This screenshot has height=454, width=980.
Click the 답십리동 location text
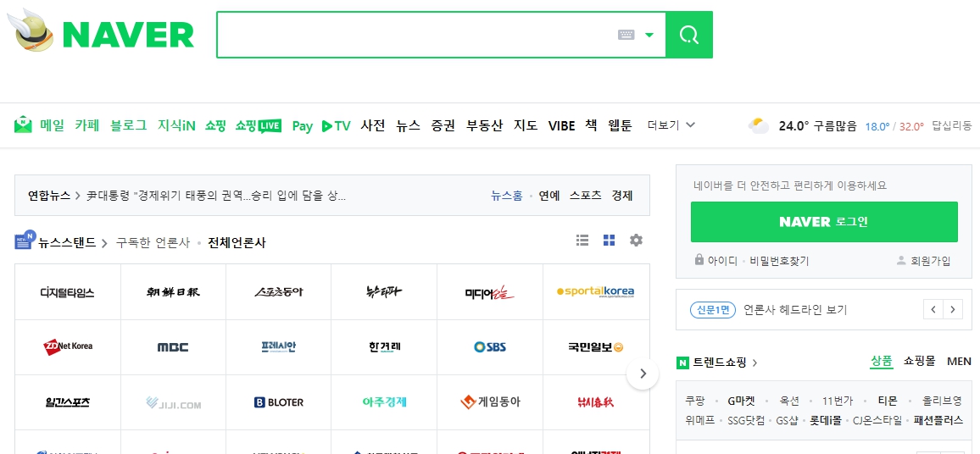pos(952,125)
